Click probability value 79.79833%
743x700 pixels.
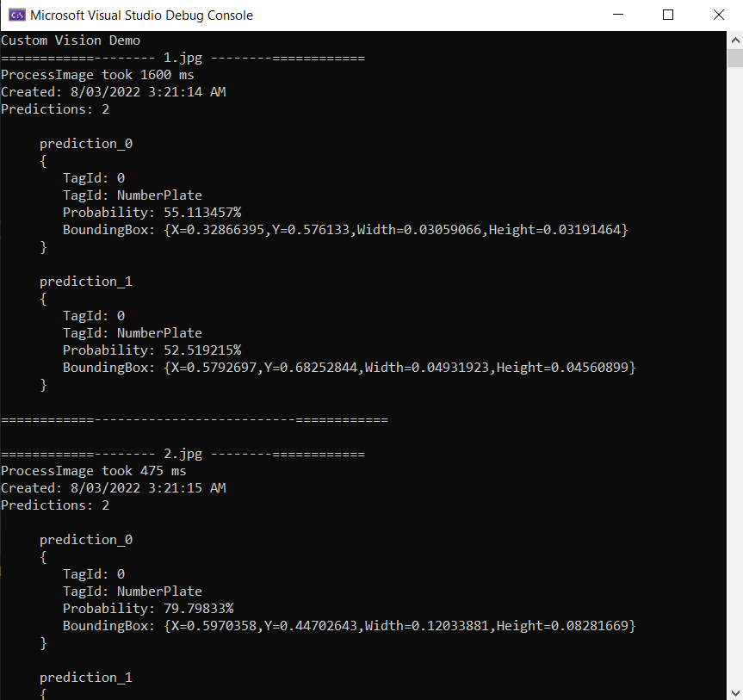[199, 609]
